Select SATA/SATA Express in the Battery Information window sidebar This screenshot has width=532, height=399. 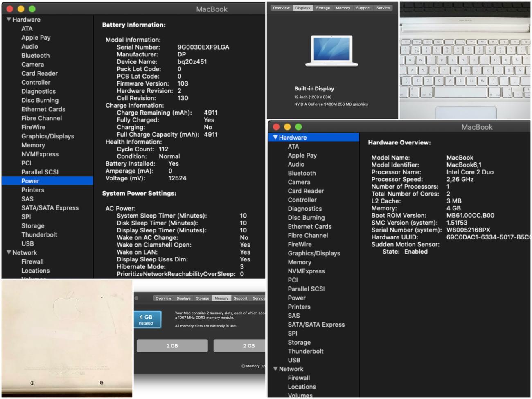(x=50, y=208)
